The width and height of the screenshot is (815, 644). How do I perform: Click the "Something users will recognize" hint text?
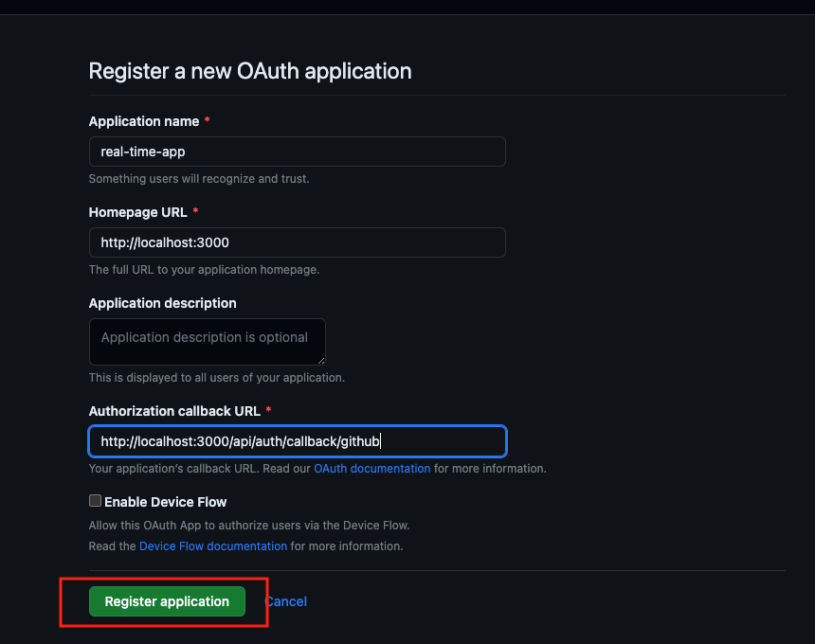tap(199, 178)
